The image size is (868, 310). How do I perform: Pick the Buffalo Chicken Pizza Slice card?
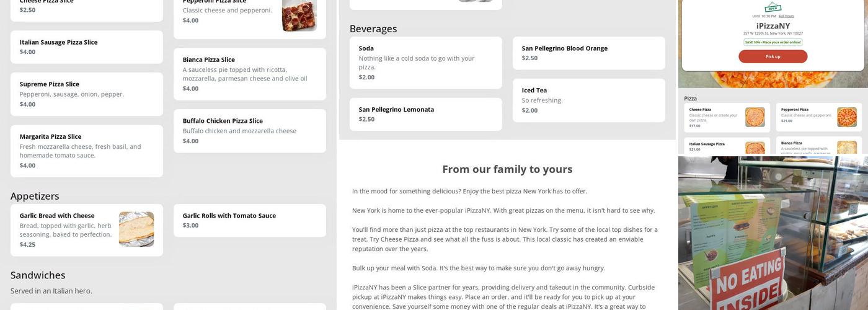(x=249, y=131)
